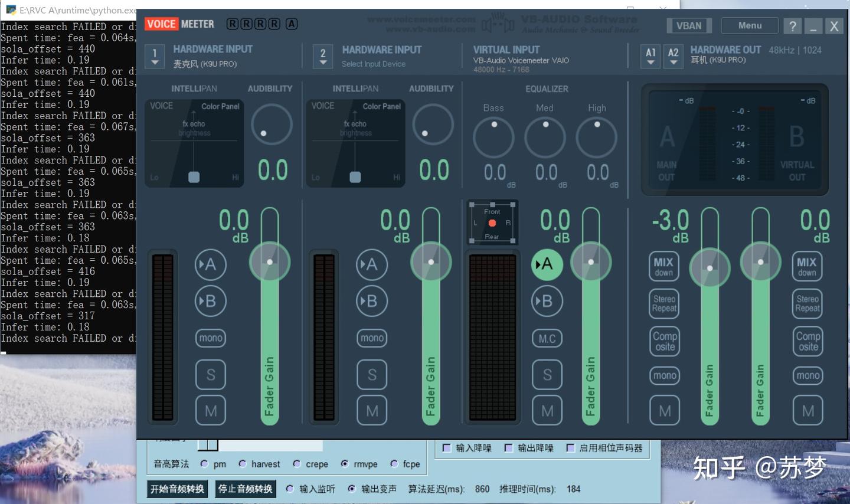Toggle Stereo Repeat on Virtual Out B bus
The image size is (850, 504).
click(x=807, y=303)
